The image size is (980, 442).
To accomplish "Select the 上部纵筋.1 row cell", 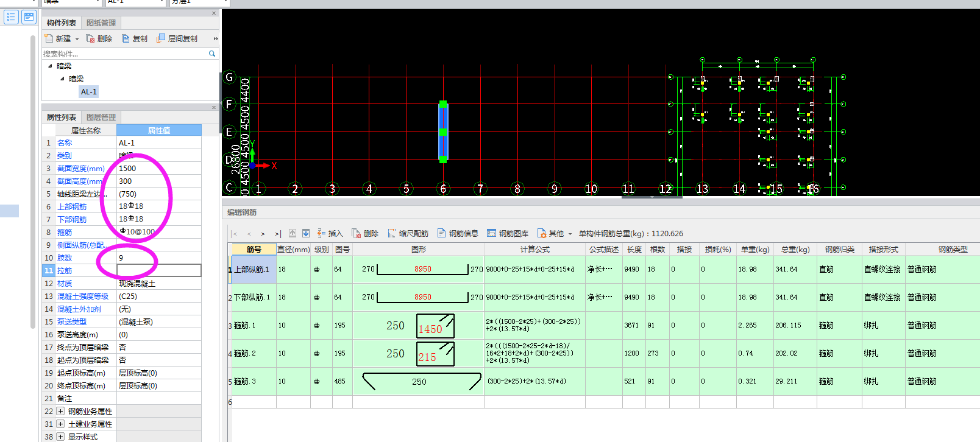I will point(254,269).
